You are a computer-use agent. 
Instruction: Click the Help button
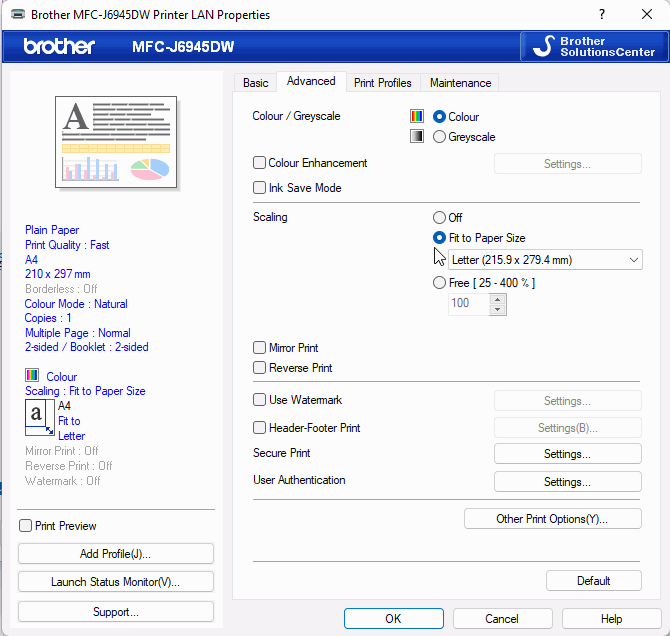611,618
